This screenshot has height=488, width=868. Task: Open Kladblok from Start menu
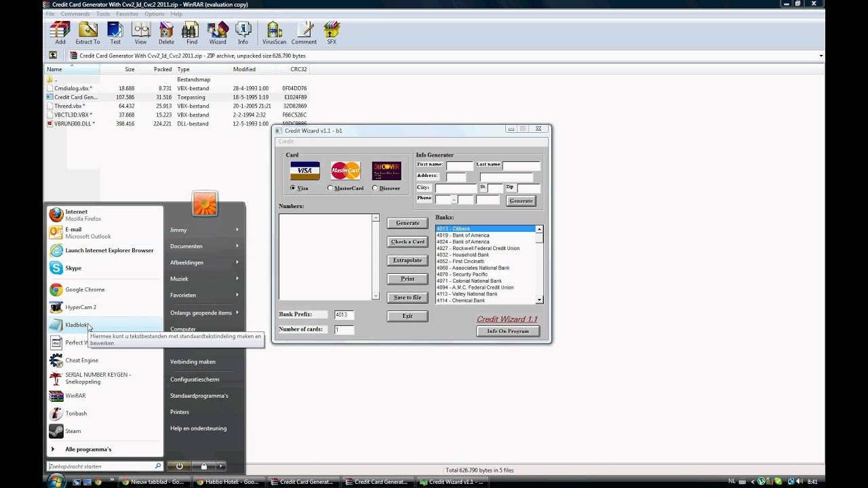click(105, 325)
